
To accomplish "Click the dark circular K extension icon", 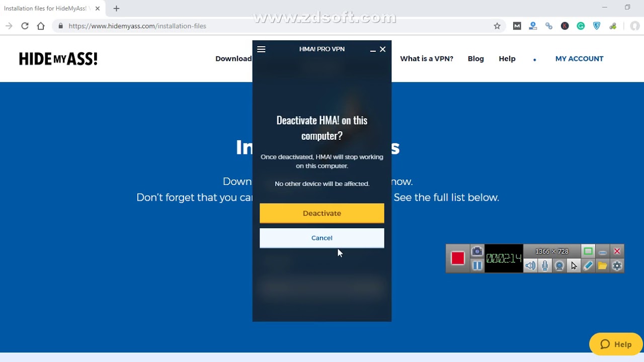I will click(x=565, y=26).
